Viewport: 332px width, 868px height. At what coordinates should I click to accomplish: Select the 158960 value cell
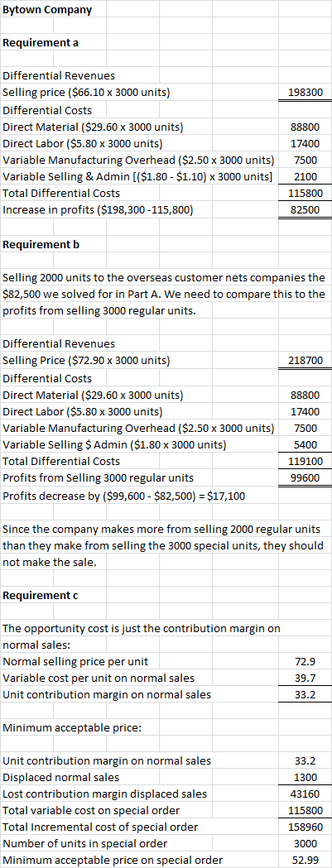[x=306, y=827]
